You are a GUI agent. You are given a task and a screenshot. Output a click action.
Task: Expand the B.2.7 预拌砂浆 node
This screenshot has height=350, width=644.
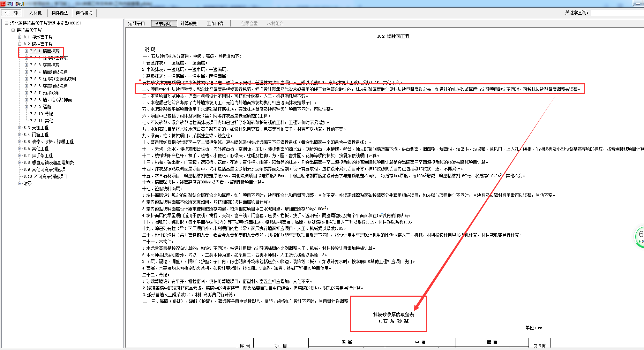tap(27, 93)
